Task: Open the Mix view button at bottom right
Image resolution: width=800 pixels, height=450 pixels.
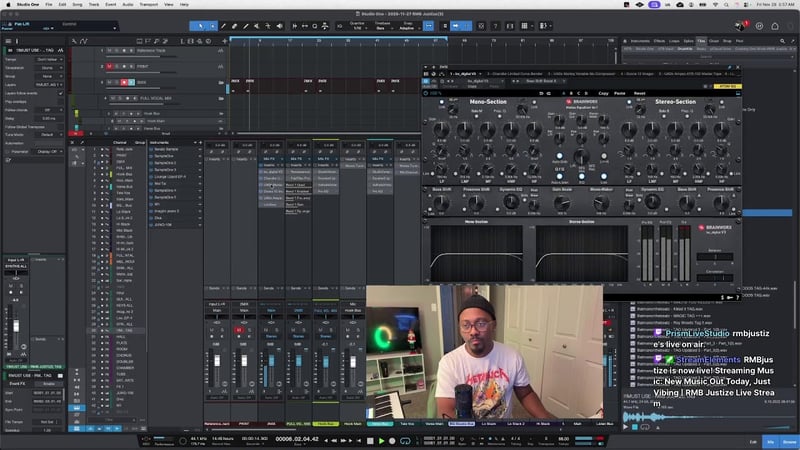Action: [x=770, y=440]
